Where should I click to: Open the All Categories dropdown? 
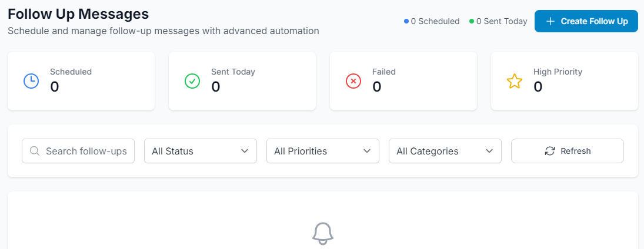coord(445,151)
